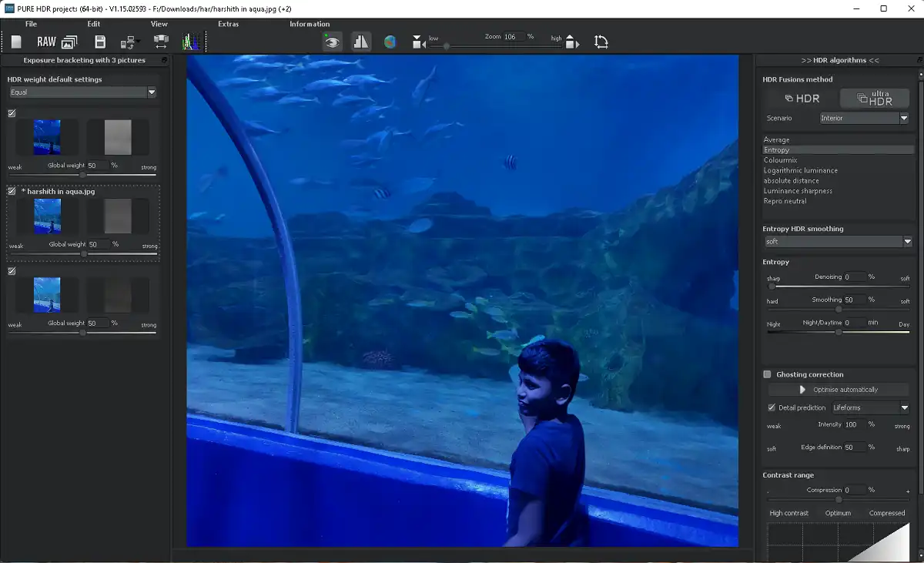Open the Information menu
The width and height of the screenshot is (924, 563).
310,24
